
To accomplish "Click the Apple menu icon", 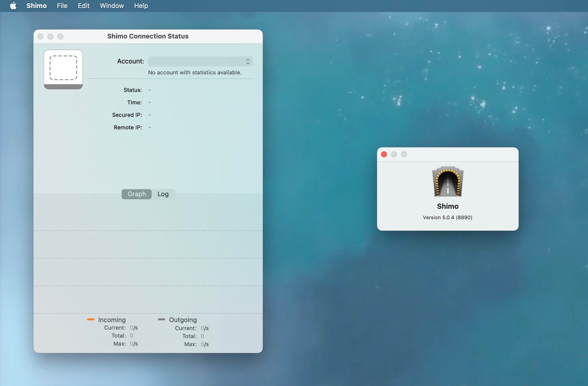I will point(13,6).
